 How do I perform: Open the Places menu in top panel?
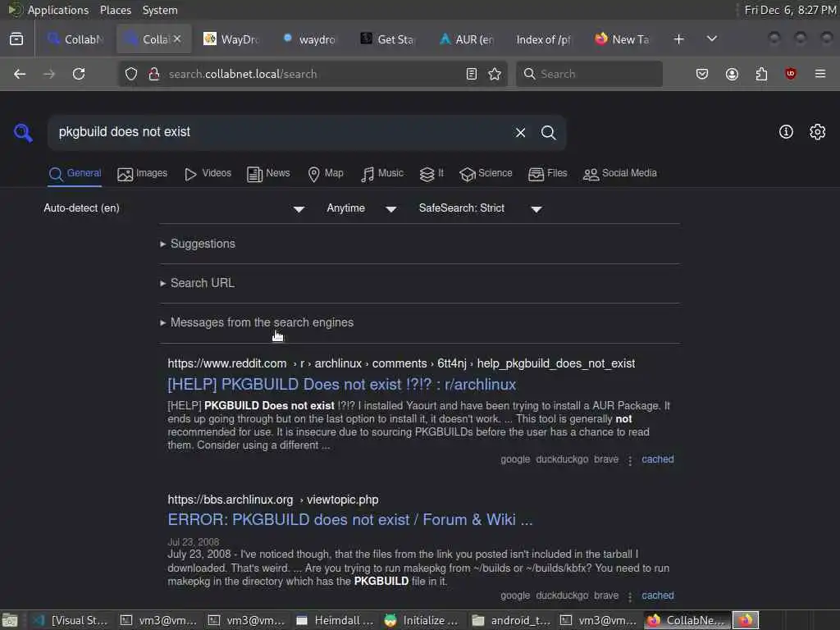click(116, 10)
